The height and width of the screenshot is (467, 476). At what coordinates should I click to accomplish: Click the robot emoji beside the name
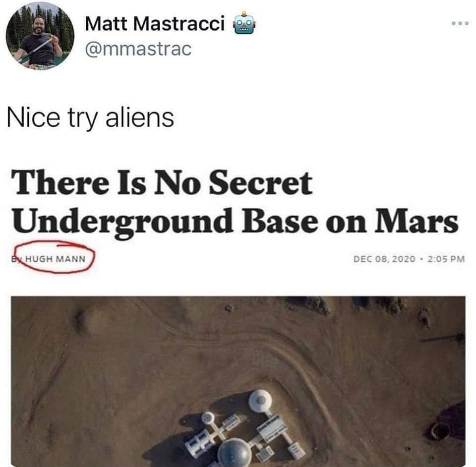[243, 24]
